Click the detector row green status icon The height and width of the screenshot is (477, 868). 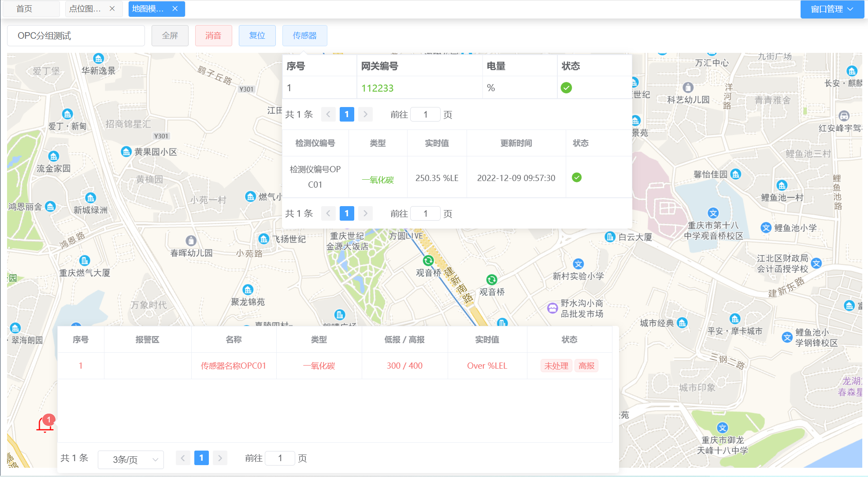[x=576, y=177]
